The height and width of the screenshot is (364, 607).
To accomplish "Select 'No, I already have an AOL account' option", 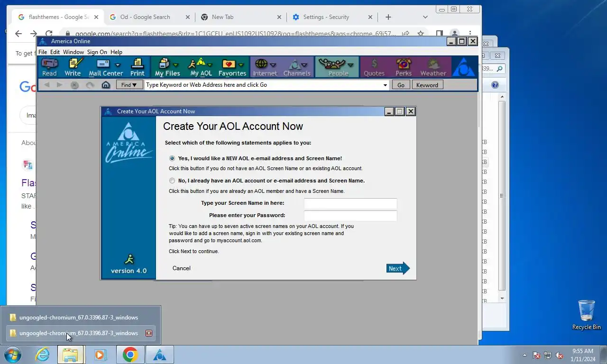I will pyautogui.click(x=172, y=181).
